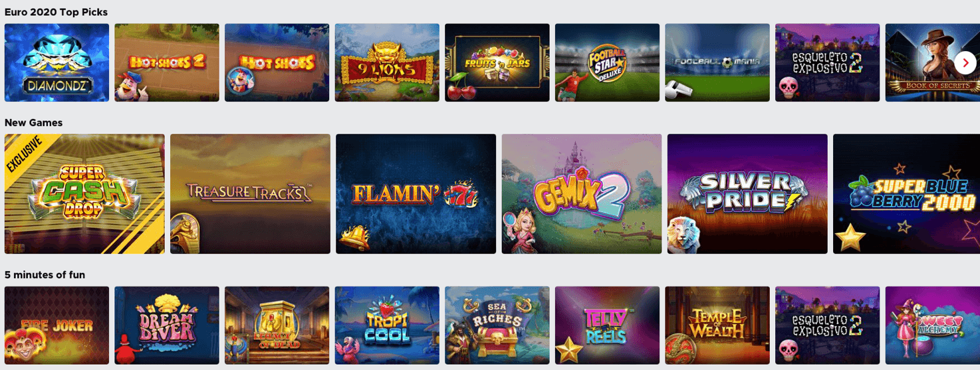This screenshot has width=980, height=370.
Task: Open exclusive Super Cash Drop game
Action: tap(84, 194)
